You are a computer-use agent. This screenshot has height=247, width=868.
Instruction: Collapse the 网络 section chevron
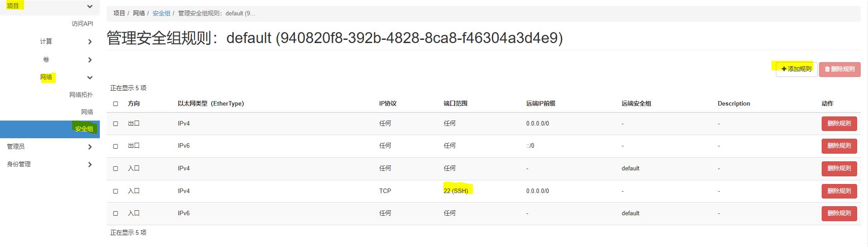90,77
